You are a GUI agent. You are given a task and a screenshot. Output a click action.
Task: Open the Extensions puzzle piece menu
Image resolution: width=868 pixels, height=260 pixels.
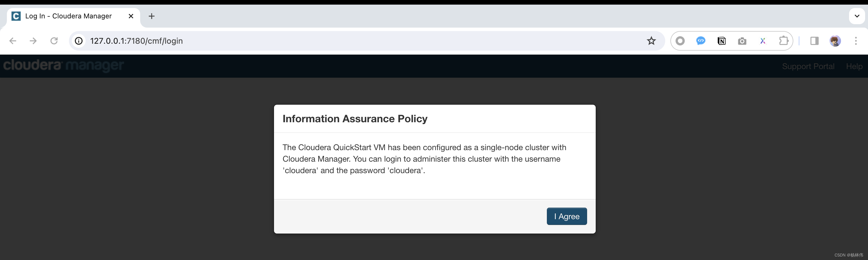(x=784, y=41)
